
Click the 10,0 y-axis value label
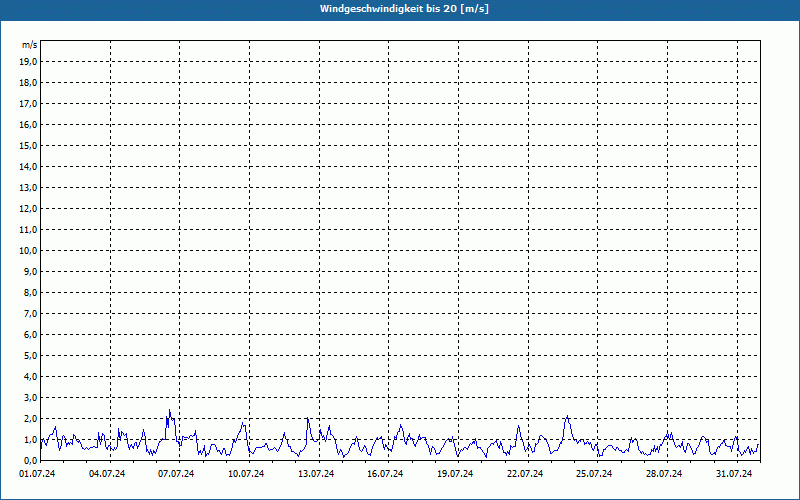coord(29,251)
